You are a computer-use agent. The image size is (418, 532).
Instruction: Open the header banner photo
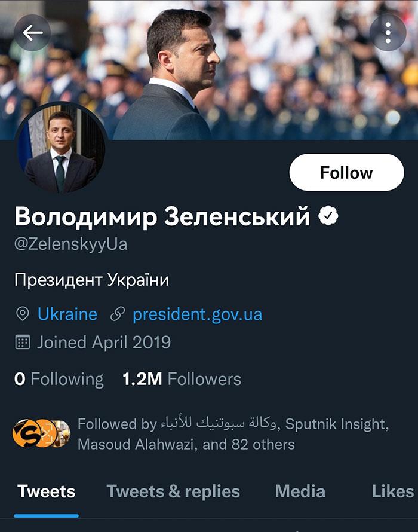[x=269, y=72]
